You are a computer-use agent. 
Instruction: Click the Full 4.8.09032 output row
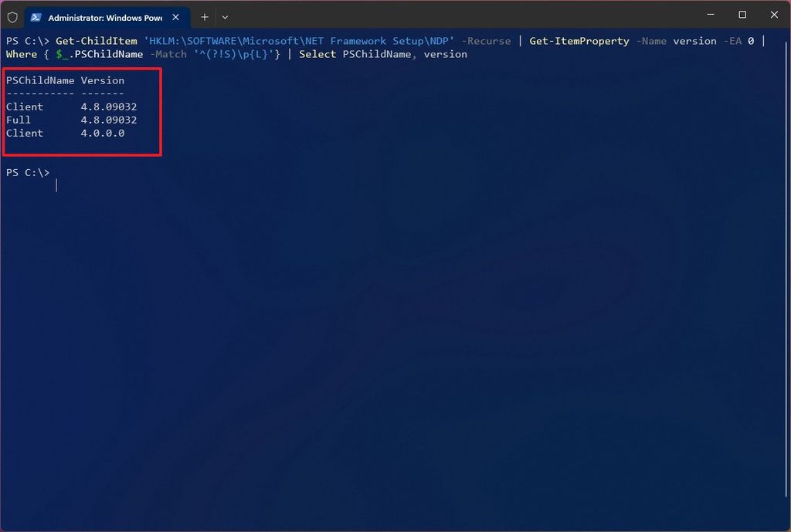[x=72, y=120]
